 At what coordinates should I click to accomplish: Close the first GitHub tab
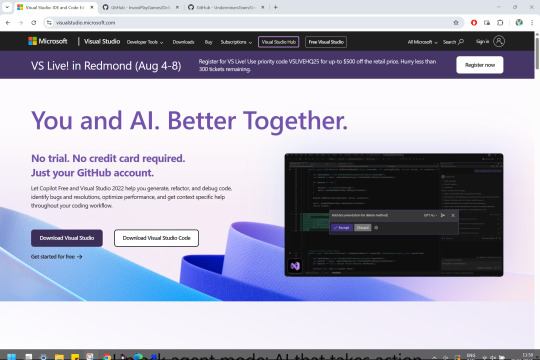click(177, 7)
